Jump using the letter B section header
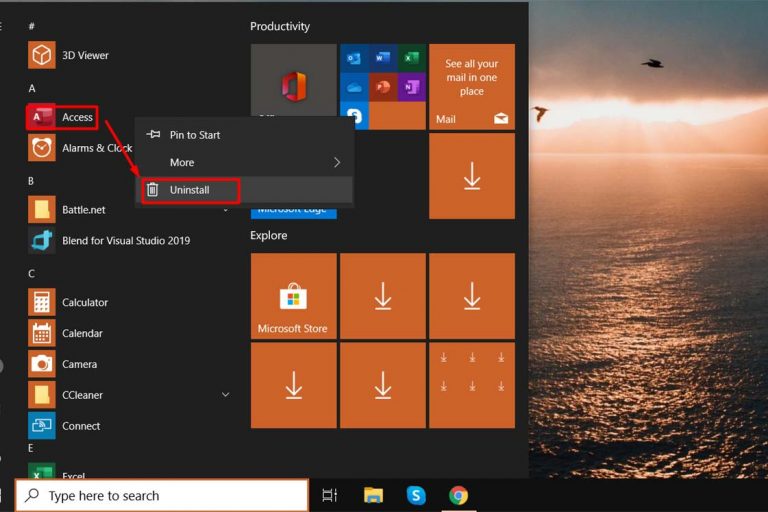768x512 pixels. tap(31, 181)
